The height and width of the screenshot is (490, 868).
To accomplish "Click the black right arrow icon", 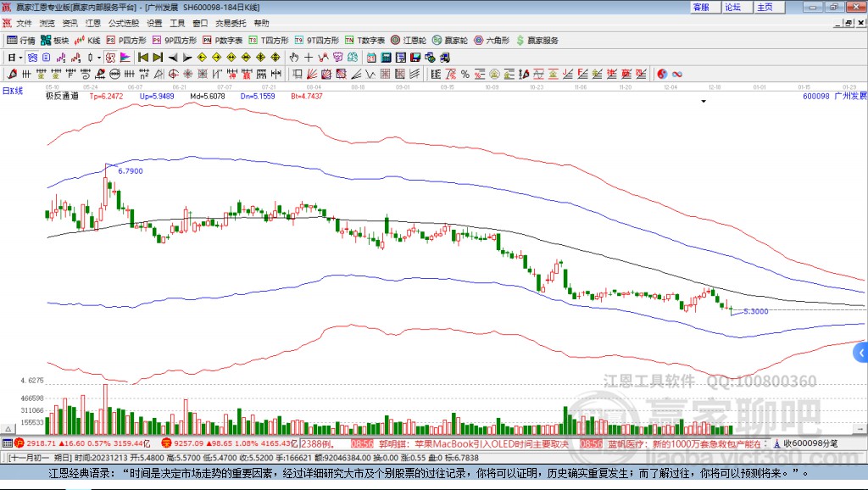I will [x=187, y=58].
